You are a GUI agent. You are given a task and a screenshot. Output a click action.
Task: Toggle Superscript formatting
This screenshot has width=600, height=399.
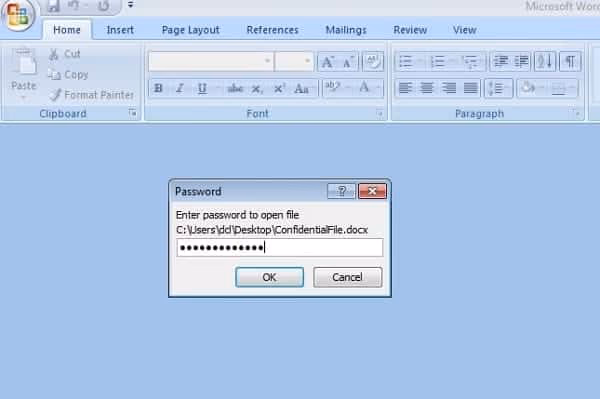click(x=279, y=88)
